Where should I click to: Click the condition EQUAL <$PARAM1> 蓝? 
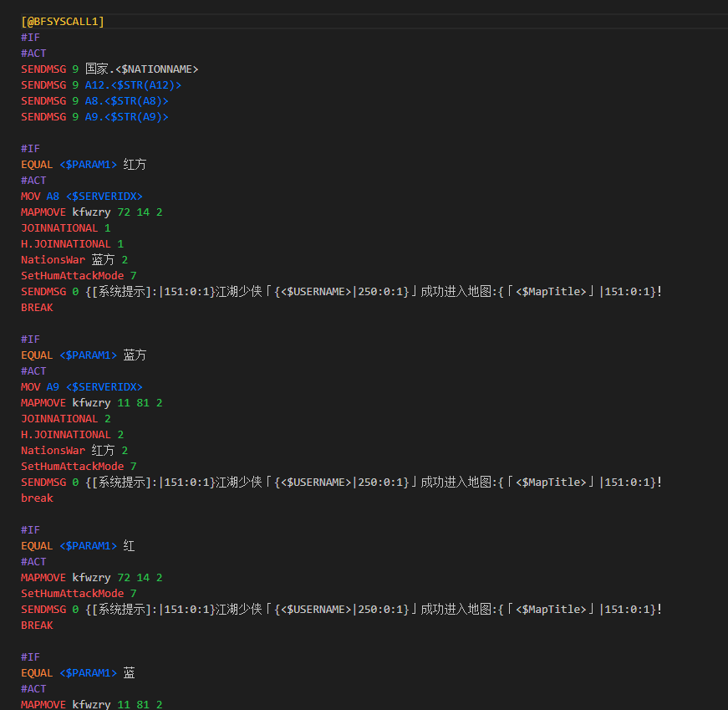[78, 673]
